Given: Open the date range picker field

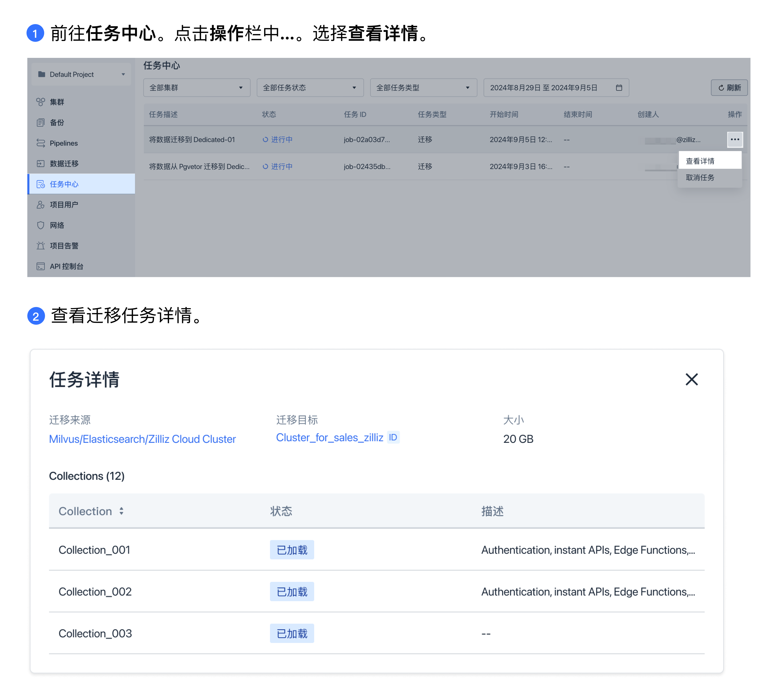Looking at the screenshot, I should pos(556,88).
